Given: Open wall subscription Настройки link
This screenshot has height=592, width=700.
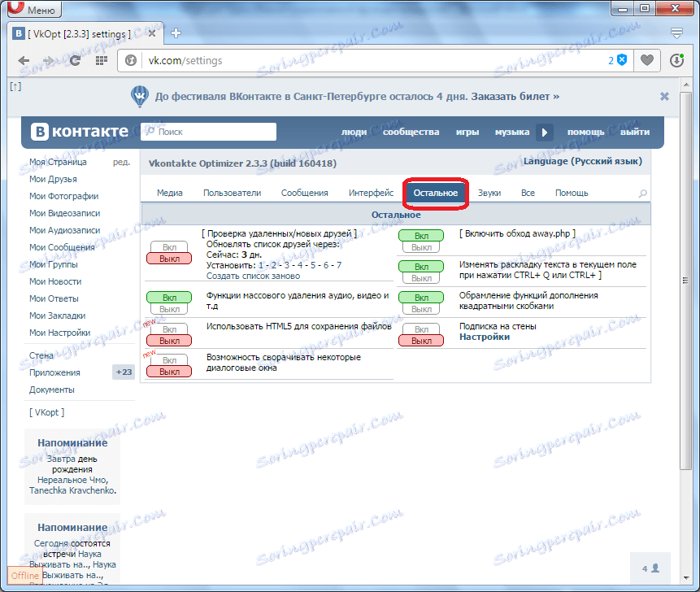Looking at the screenshot, I should tap(485, 337).
